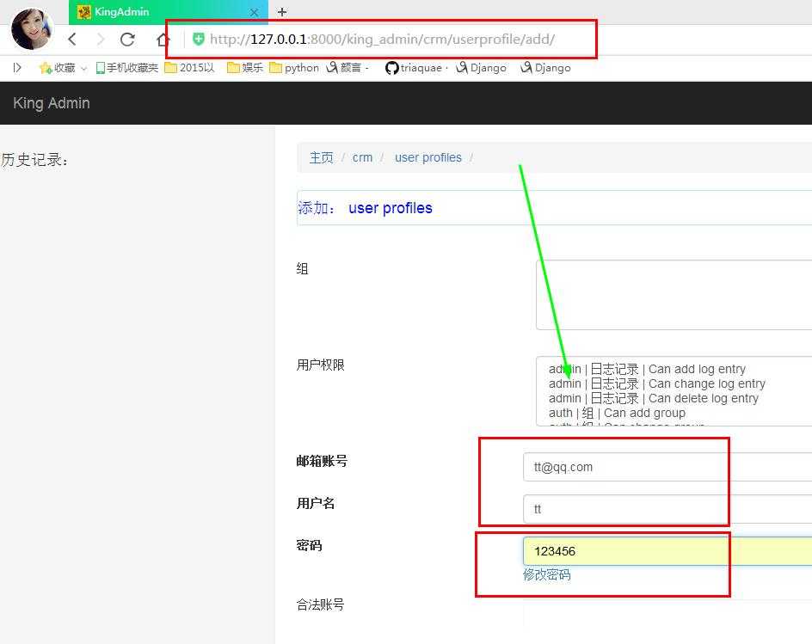The height and width of the screenshot is (644, 812).
Task: Go to the browser home page icon
Action: [163, 39]
